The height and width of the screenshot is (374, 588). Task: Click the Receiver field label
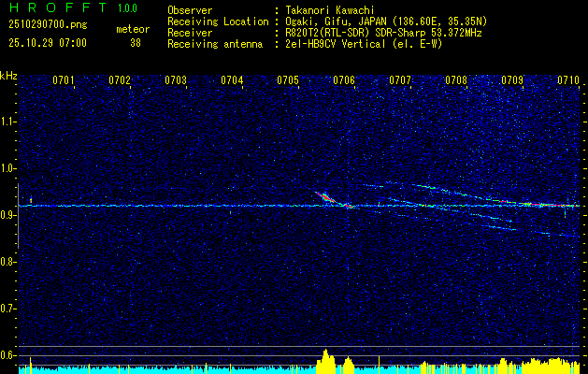(x=190, y=33)
